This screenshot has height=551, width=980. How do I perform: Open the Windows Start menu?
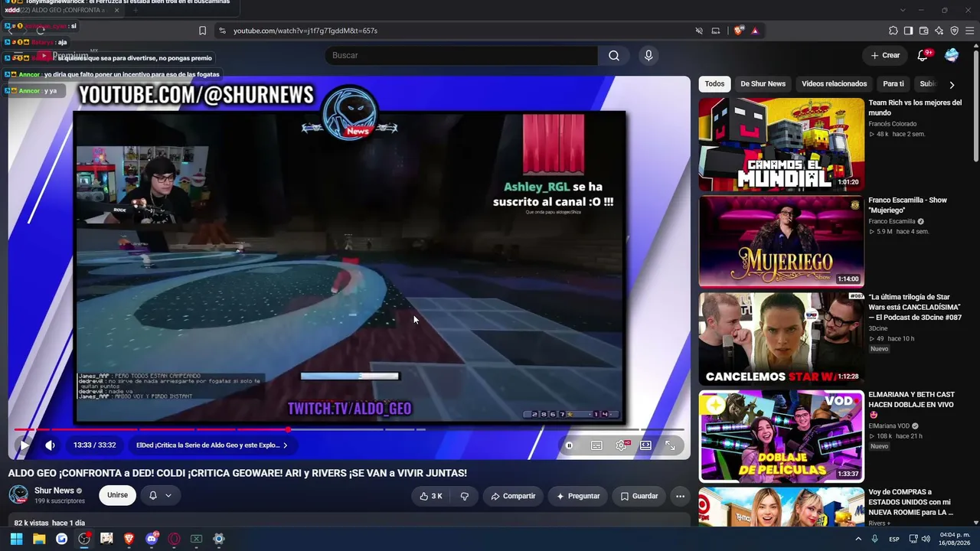click(16, 539)
